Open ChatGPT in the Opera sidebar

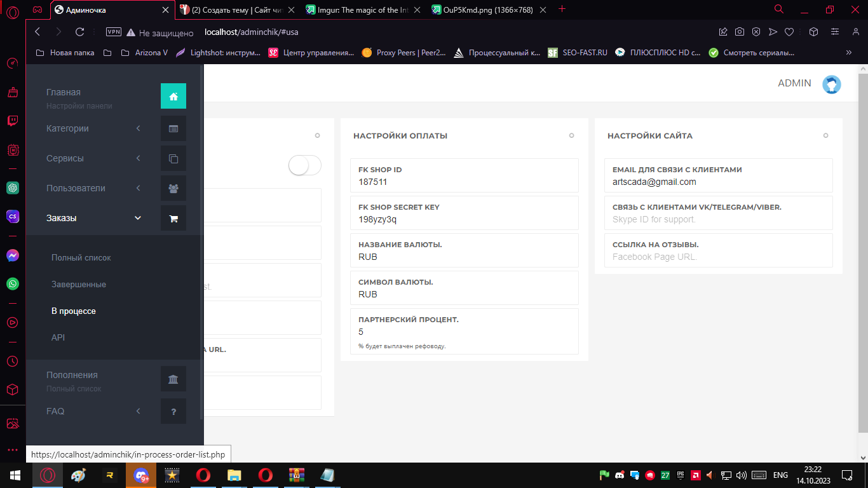(x=13, y=188)
